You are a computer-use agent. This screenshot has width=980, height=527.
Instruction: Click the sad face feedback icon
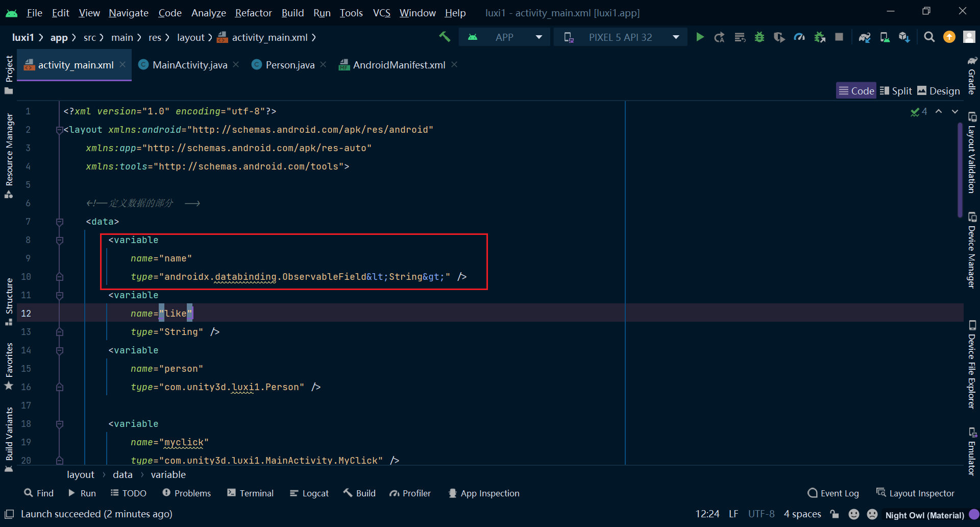872,514
